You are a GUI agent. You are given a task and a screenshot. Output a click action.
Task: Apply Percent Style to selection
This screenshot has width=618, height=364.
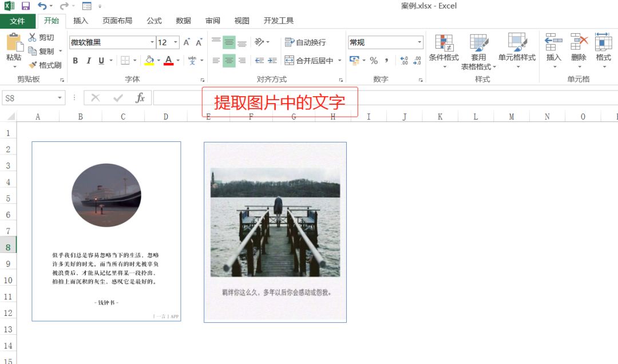[x=373, y=59]
